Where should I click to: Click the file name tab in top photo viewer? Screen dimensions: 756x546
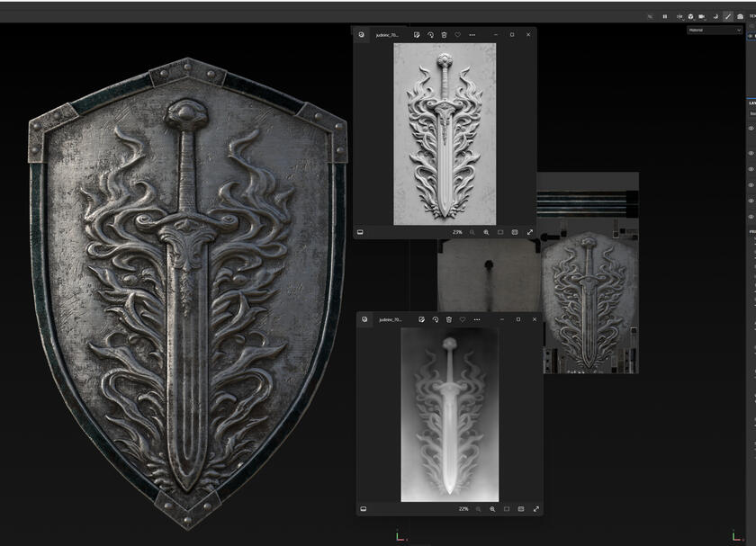click(387, 34)
